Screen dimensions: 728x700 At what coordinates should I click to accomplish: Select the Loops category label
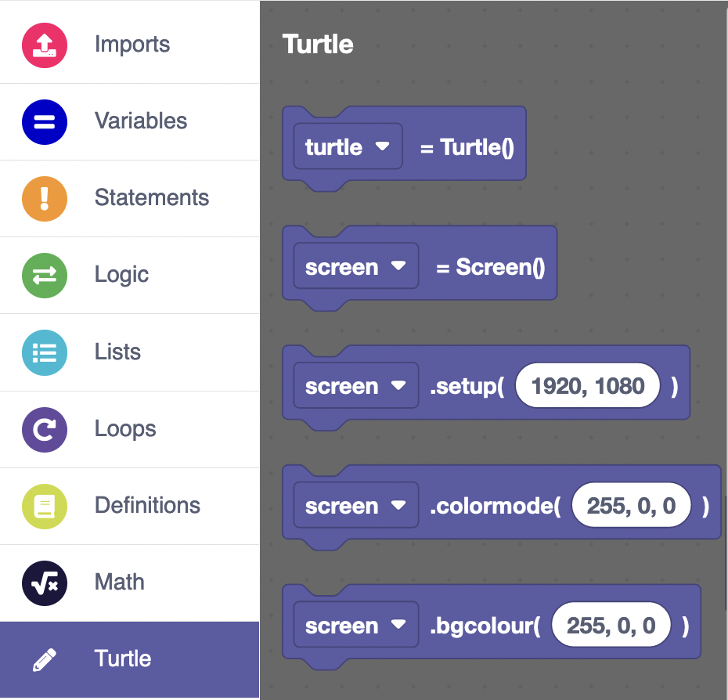click(125, 429)
